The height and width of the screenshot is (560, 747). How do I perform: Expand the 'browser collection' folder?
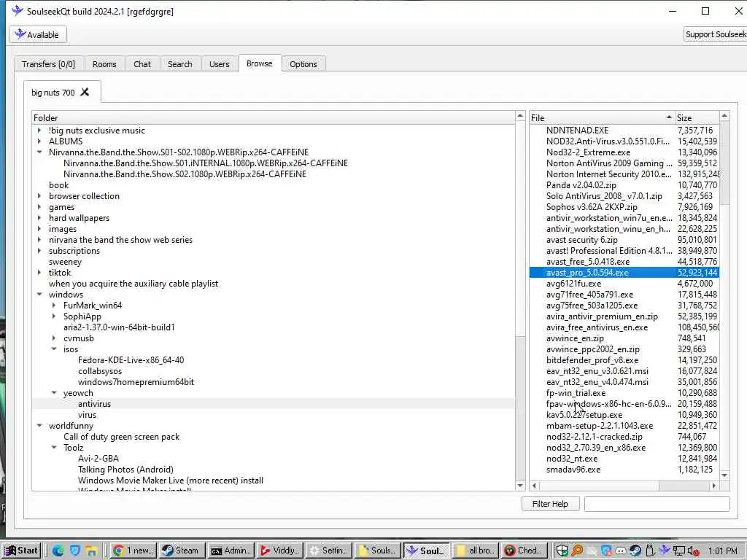pyautogui.click(x=39, y=195)
